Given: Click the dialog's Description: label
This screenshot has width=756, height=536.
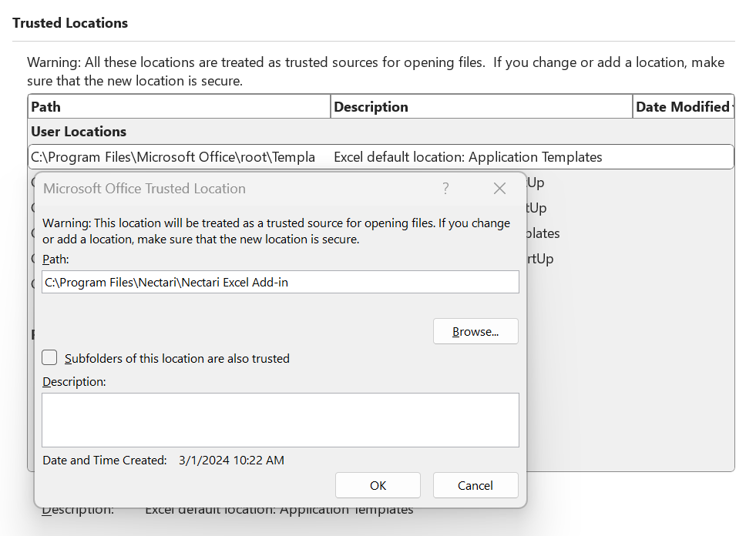Looking at the screenshot, I should [73, 382].
